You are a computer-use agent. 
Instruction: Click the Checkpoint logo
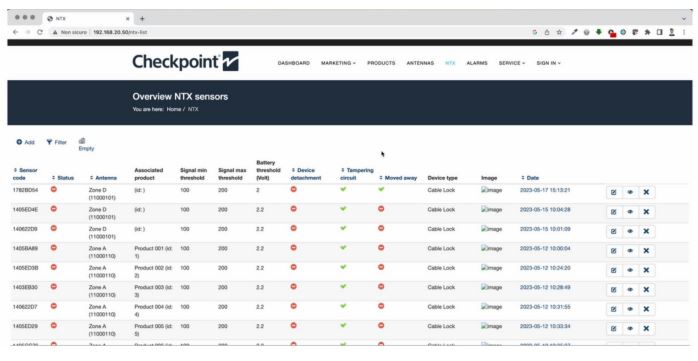tap(186, 61)
